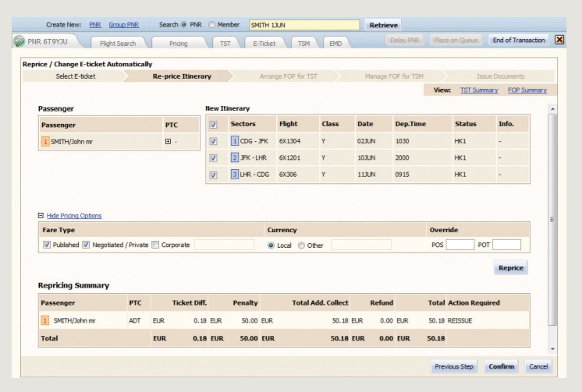The height and width of the screenshot is (392, 582).
Task: Open the TST Summary view link
Action: tap(479, 90)
